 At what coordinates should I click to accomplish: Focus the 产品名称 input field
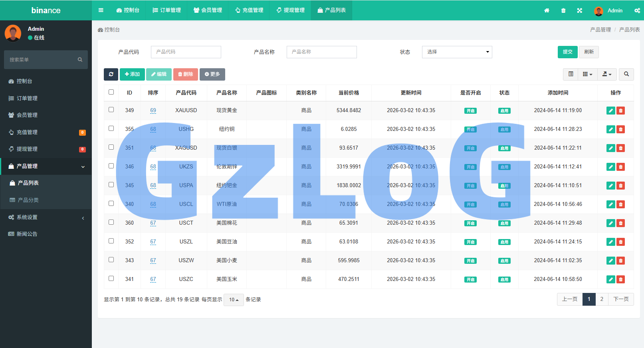[x=322, y=52]
